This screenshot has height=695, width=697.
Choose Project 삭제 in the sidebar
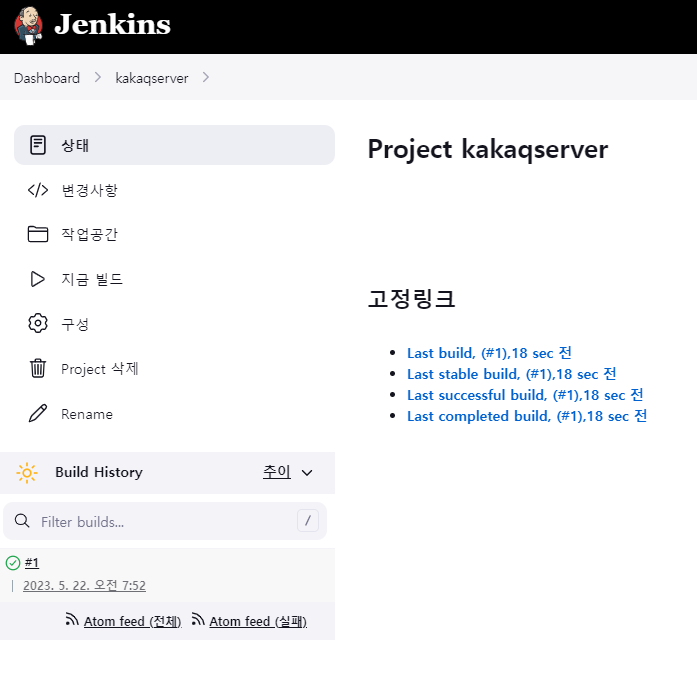[100, 369]
